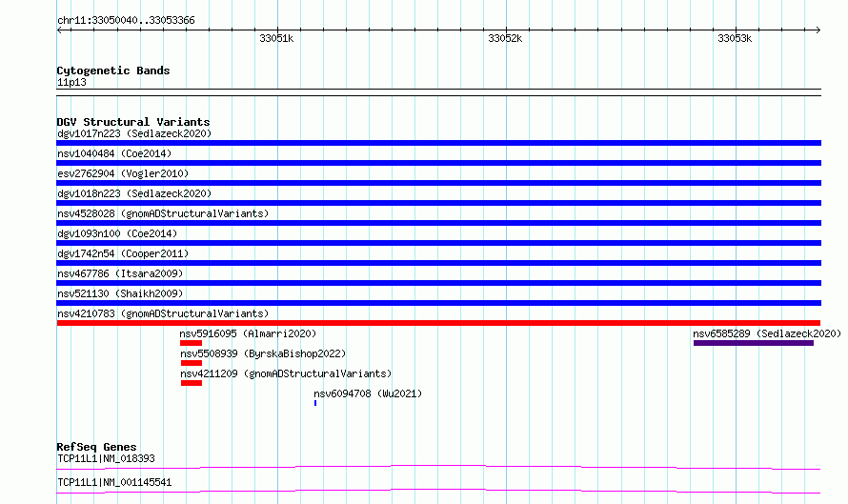Click the blue bar under nsv1040484

(438, 163)
